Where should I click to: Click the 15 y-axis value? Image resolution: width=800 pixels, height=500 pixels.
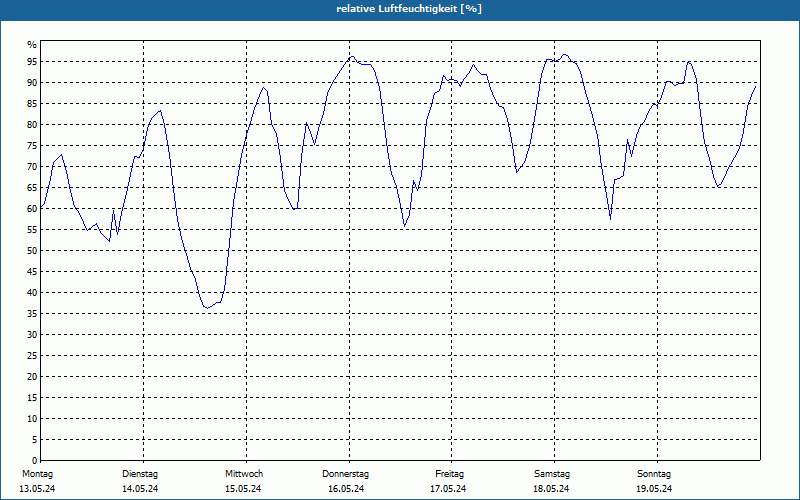(x=32, y=397)
